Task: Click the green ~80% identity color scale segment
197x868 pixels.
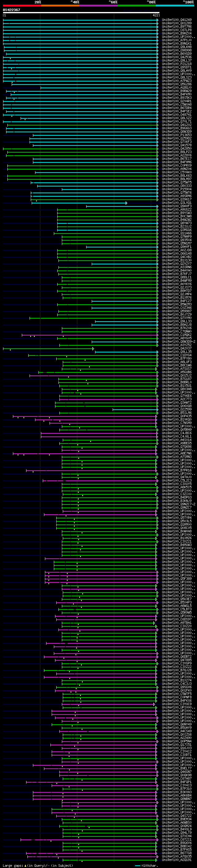Action: [137, 6]
